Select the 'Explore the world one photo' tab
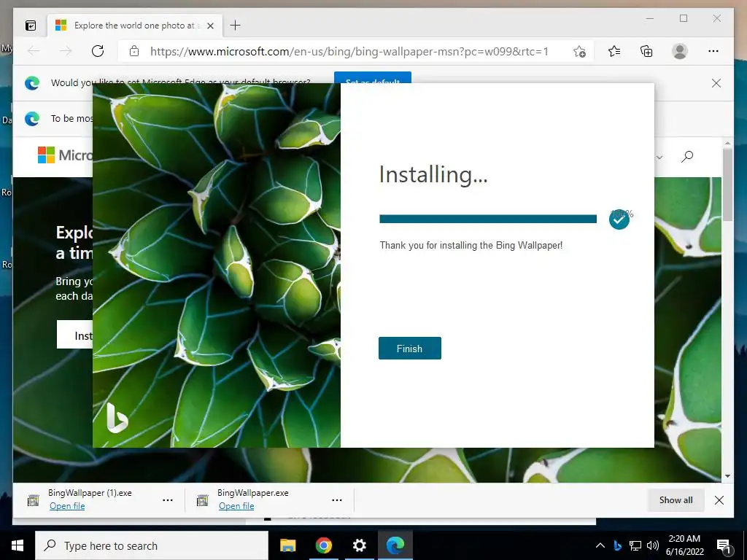The width and height of the screenshot is (747, 560). (x=136, y=26)
